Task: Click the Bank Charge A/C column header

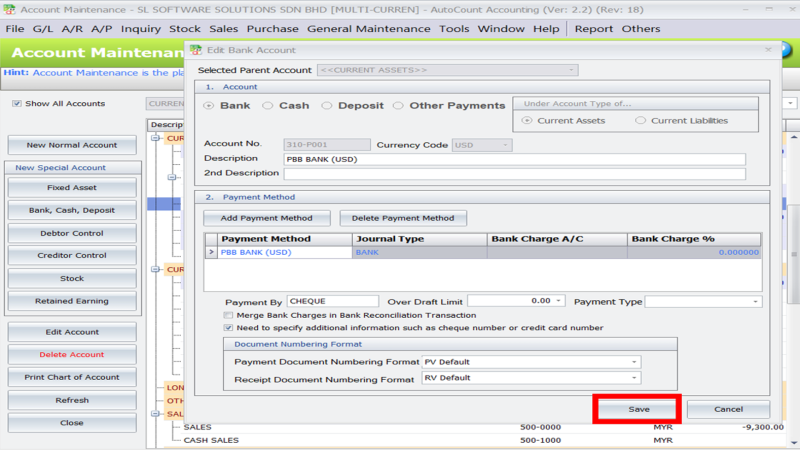Action: (557, 239)
